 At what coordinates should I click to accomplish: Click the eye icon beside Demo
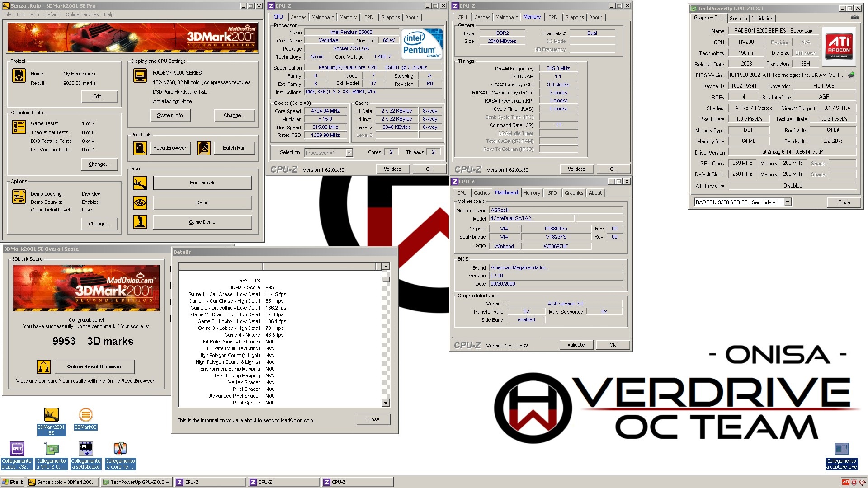click(140, 202)
